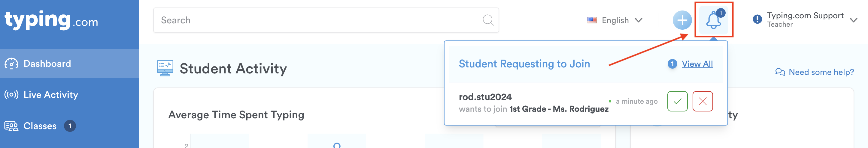
Task: Click the Classes notification count badge
Action: 70,126
